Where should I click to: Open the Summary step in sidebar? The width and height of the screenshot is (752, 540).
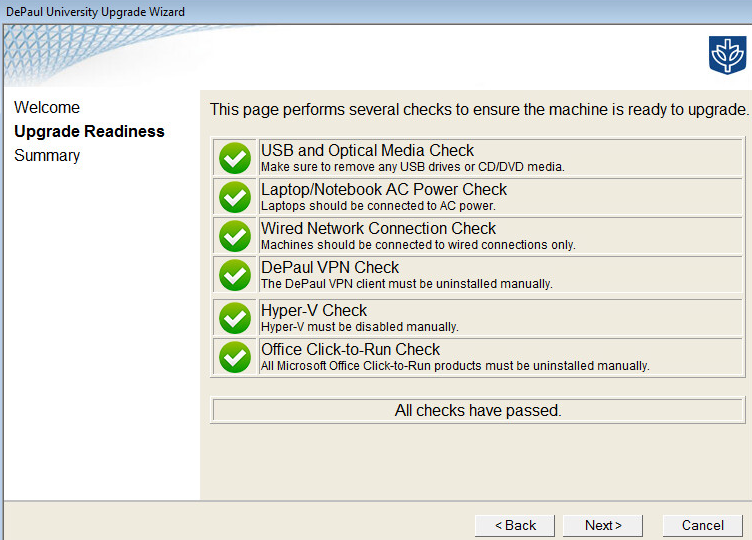coord(47,155)
